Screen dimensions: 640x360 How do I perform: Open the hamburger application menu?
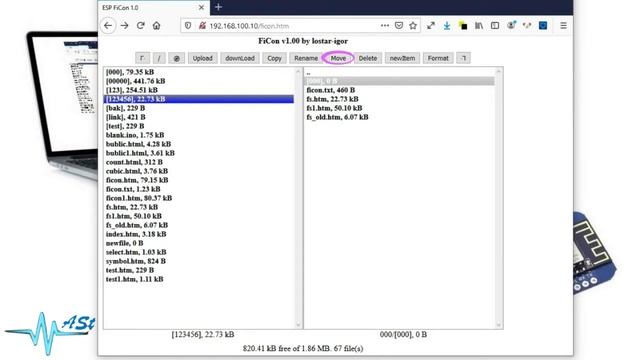pyautogui.click(x=563, y=26)
